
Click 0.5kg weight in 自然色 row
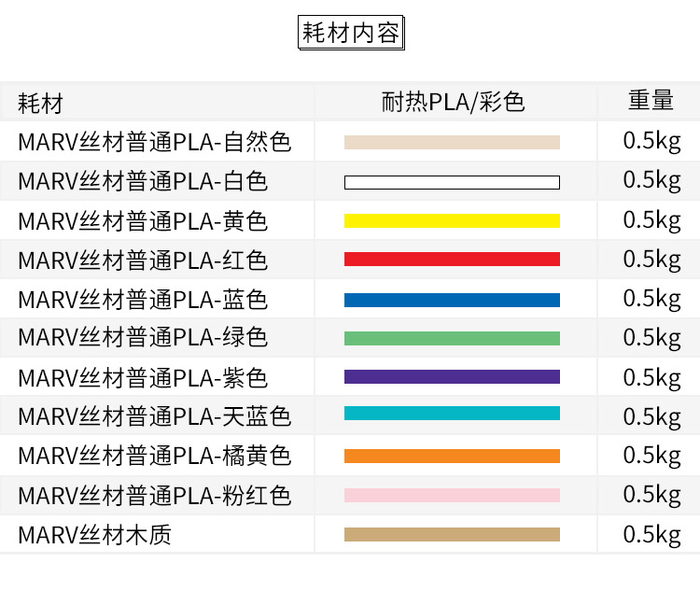[x=651, y=142]
